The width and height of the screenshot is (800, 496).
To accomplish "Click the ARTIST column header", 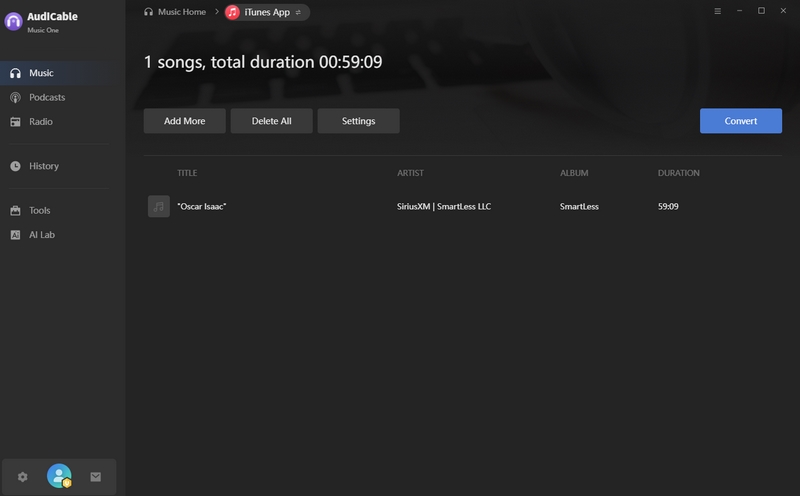I will point(410,173).
